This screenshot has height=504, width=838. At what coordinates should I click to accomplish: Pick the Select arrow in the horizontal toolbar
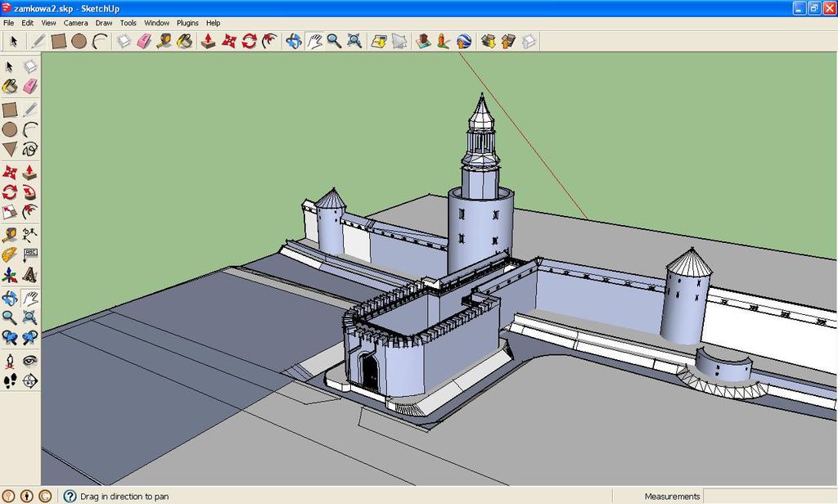tap(14, 41)
